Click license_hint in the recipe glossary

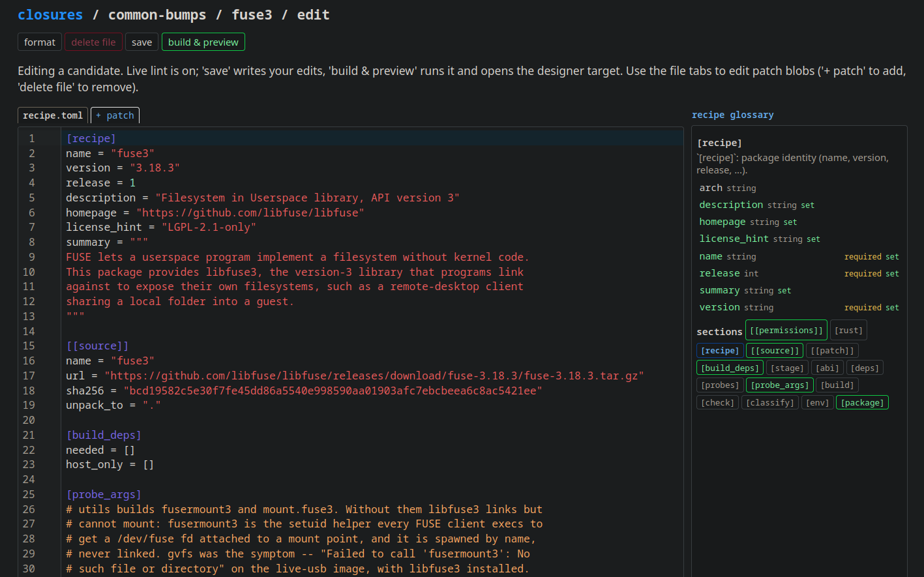click(734, 239)
